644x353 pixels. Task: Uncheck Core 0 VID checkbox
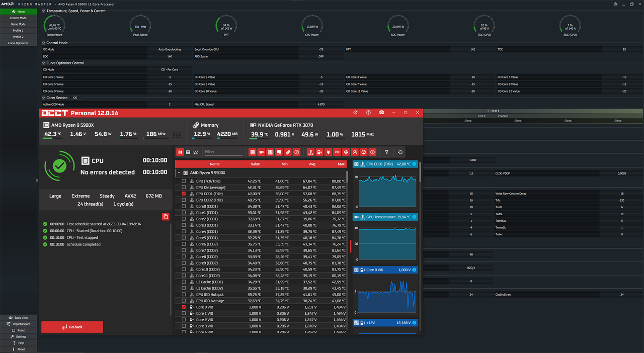point(184,307)
